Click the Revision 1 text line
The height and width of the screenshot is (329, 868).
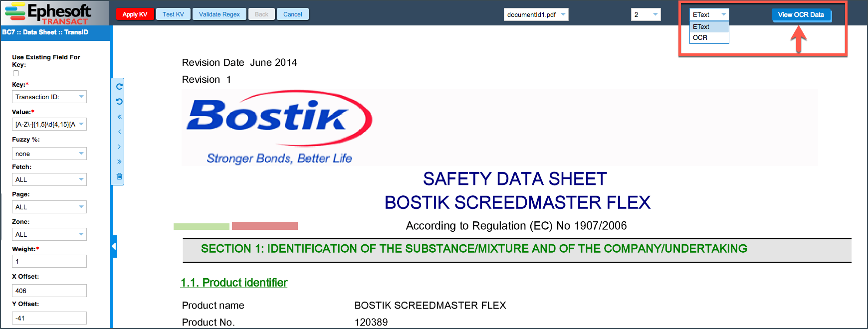207,80
